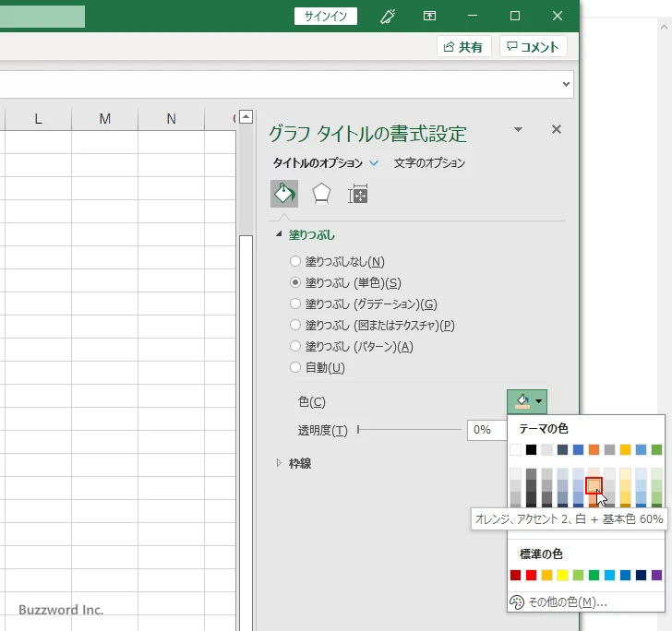This screenshot has height=631, width=672.
Task: Pick the light green standard color
Action: (578, 575)
